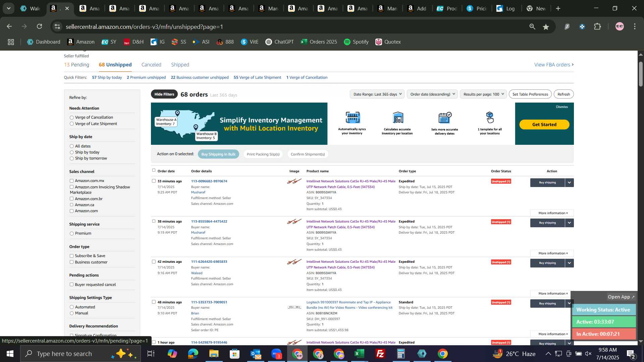Open Results per page dropdown
Image resolution: width=644 pixels, height=362 pixels.
pyautogui.click(x=483, y=94)
